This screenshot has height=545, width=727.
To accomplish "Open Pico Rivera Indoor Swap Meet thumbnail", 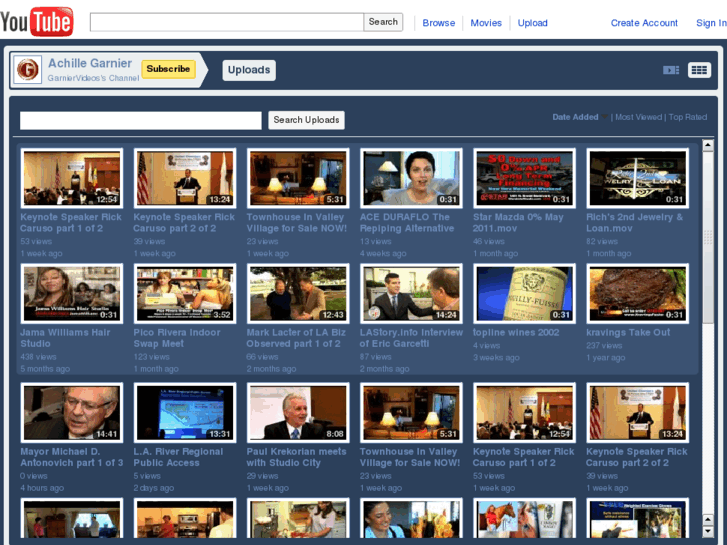I will coord(185,294).
